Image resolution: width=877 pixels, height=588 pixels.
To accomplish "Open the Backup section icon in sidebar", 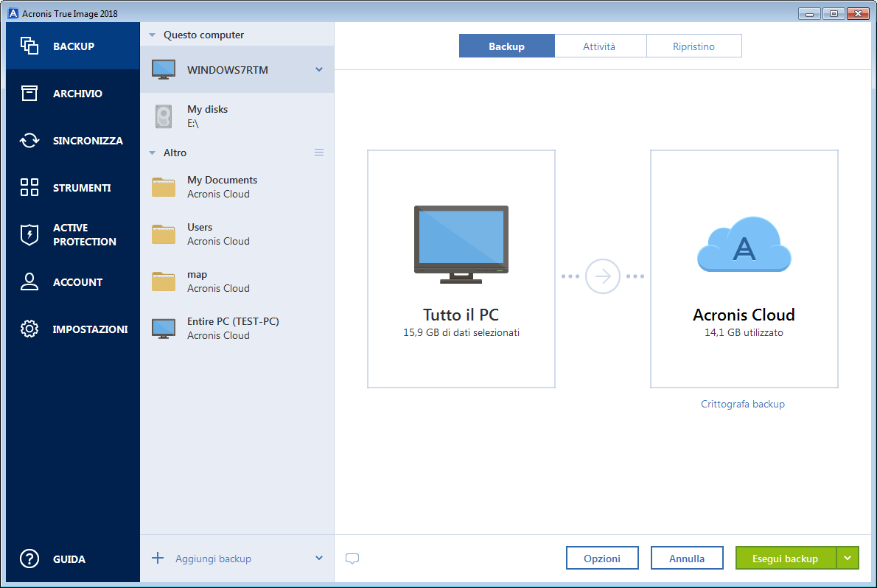I will (29, 46).
